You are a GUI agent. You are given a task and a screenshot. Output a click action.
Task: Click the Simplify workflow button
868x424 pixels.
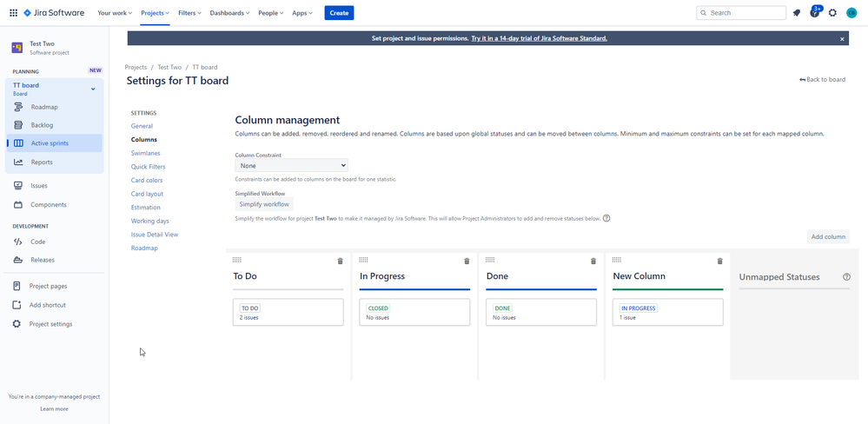coord(264,204)
